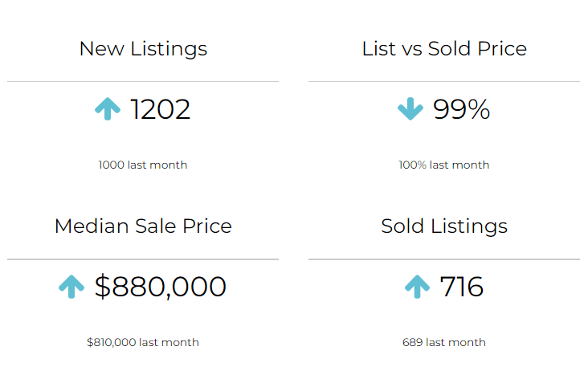Click the divider under List vs Sold Price
The height and width of the screenshot is (371, 588).
click(444, 81)
